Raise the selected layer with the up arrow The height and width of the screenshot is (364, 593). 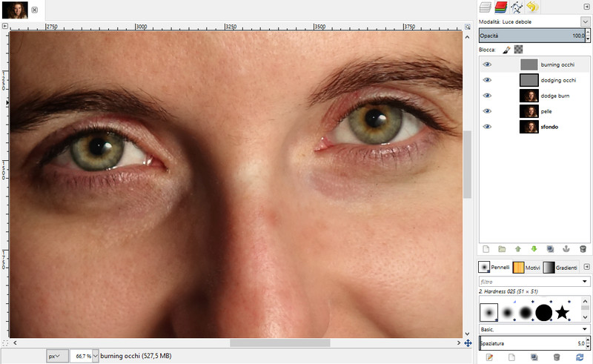(x=518, y=249)
